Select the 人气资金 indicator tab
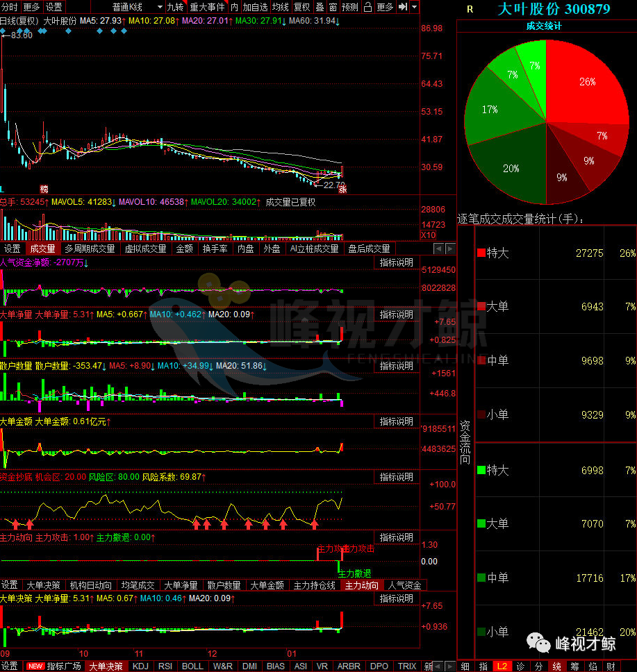Screen dimensions: 637x672 [x=404, y=585]
